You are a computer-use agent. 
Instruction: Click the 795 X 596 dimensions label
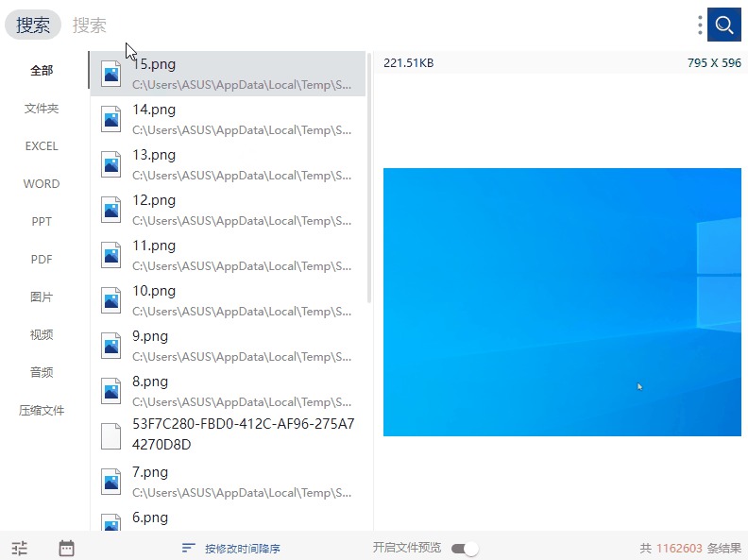714,63
